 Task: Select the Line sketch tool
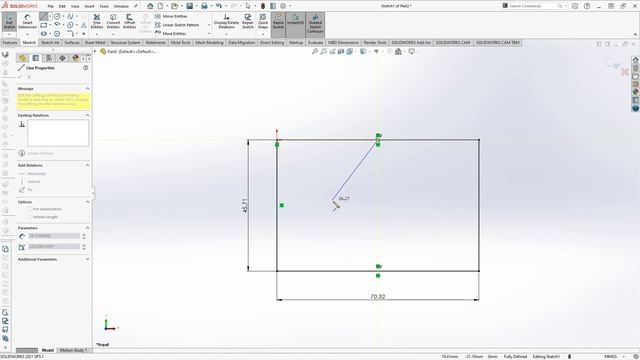click(x=43, y=16)
